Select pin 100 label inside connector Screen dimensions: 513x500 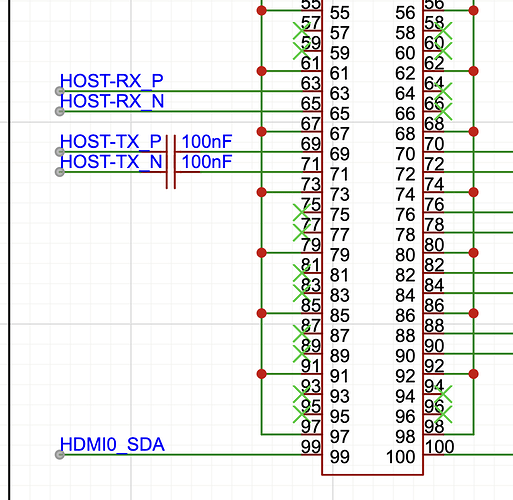point(400,457)
